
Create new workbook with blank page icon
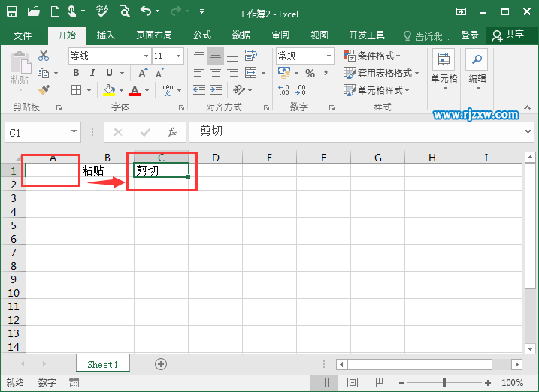[x=55, y=11]
